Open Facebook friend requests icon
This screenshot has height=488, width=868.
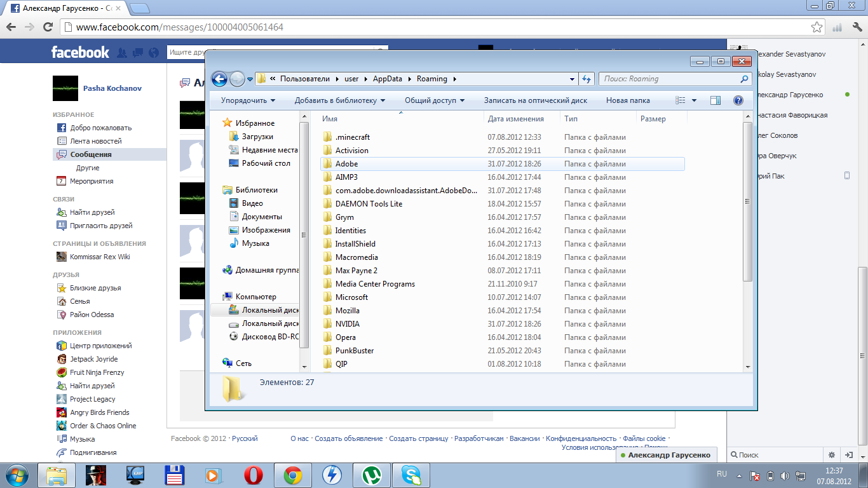pos(122,53)
